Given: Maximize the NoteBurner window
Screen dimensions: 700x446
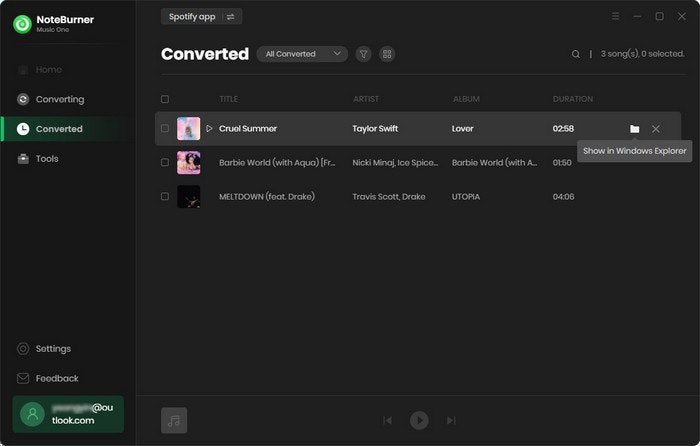Looking at the screenshot, I should tap(659, 17).
